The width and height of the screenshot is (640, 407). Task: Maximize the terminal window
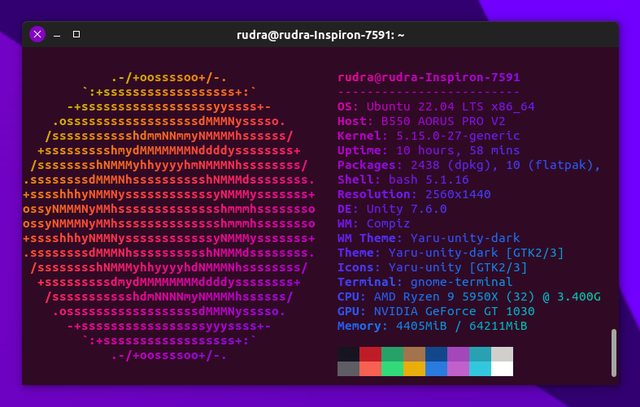(76, 34)
